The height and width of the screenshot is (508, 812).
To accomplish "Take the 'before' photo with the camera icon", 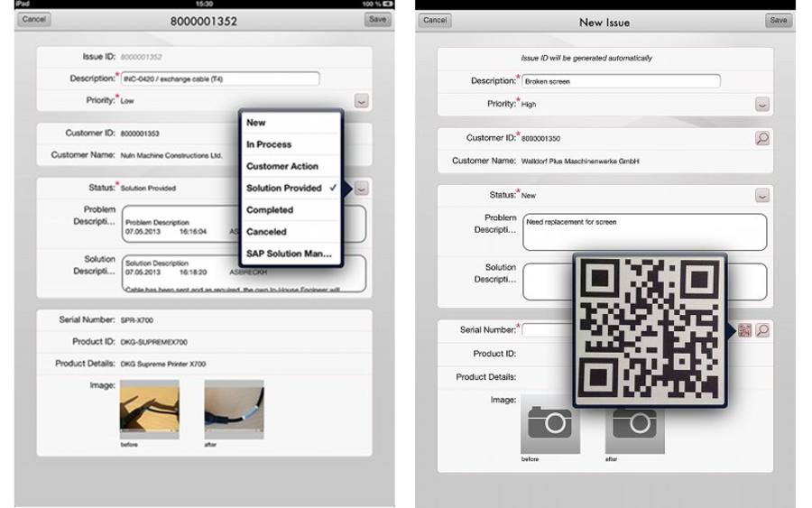I will coord(550,426).
